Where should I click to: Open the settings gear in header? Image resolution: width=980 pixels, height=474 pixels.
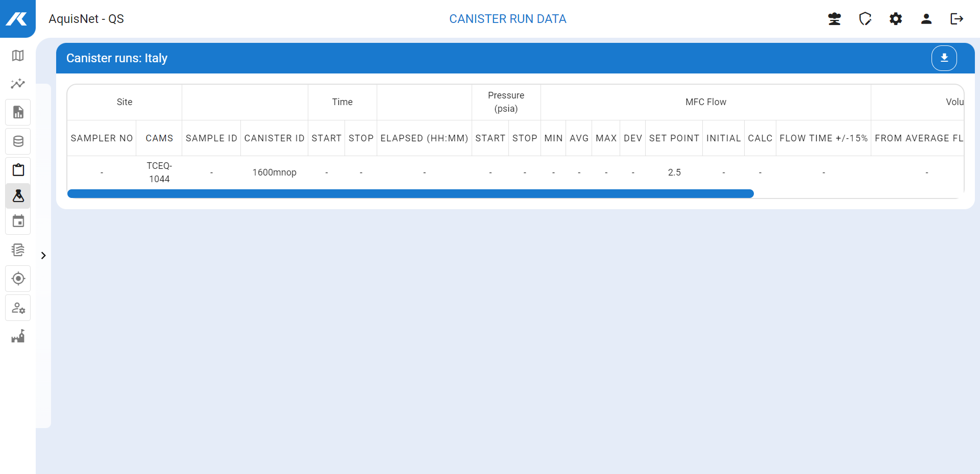[x=895, y=19]
